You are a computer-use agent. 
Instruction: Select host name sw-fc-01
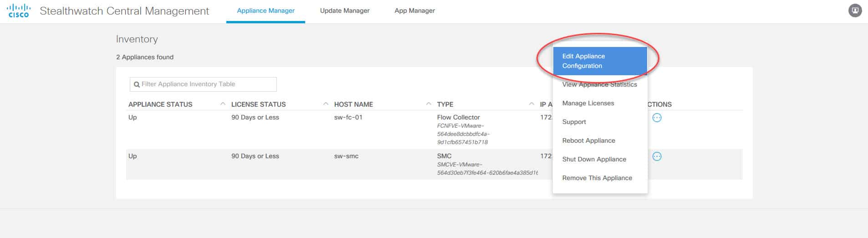(x=348, y=117)
